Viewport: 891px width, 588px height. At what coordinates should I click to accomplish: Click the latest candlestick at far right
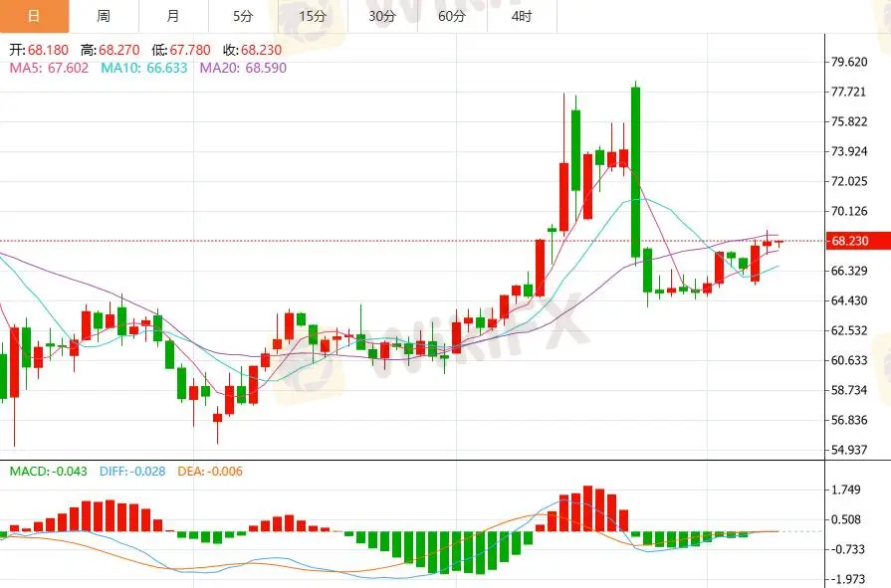pyautogui.click(x=780, y=242)
